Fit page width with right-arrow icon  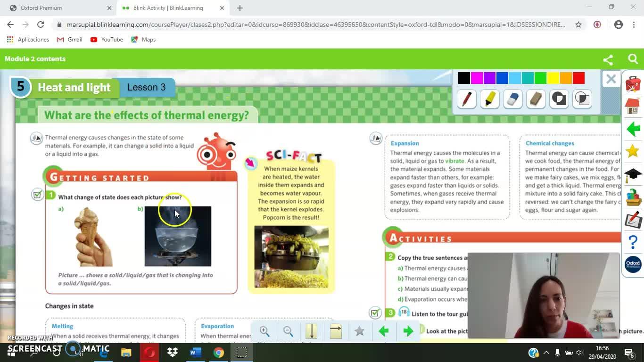click(x=336, y=331)
